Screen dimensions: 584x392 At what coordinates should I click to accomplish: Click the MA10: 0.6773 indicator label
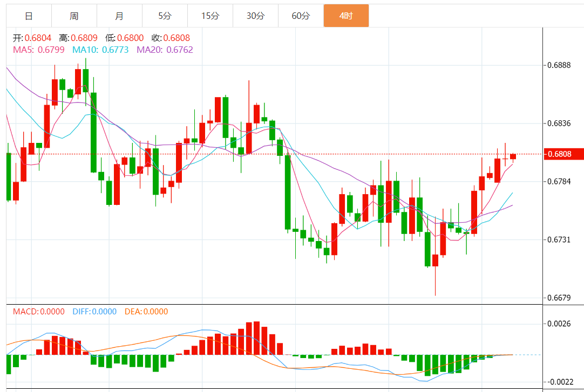[100, 50]
